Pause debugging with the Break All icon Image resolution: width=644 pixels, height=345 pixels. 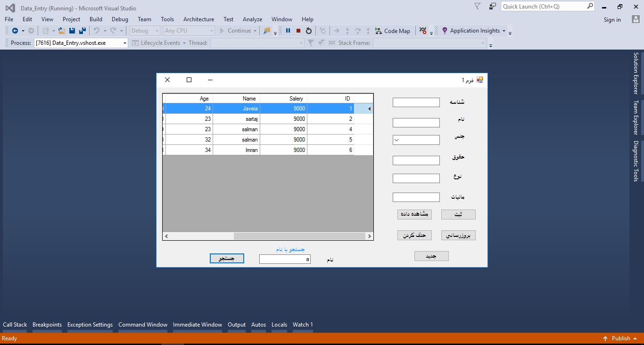click(x=288, y=31)
